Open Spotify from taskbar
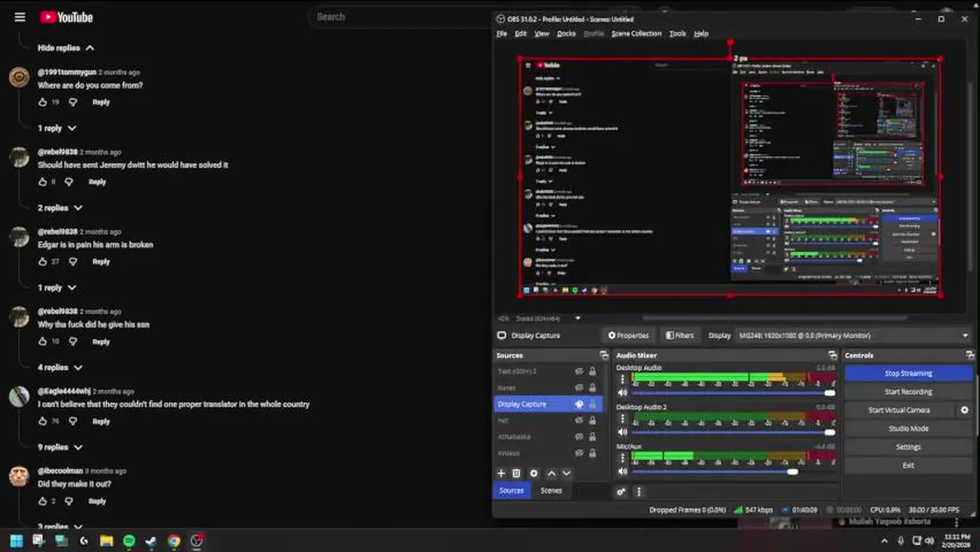 129,541
